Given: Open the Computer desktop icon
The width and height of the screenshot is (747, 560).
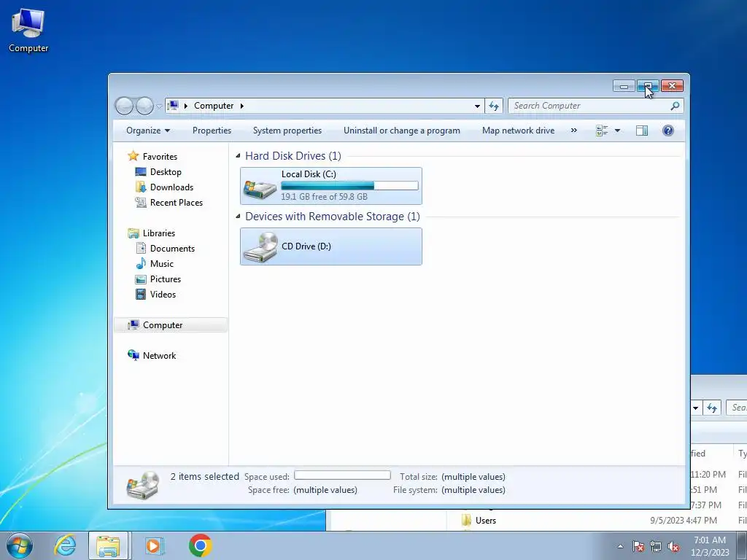Looking at the screenshot, I should [28, 30].
